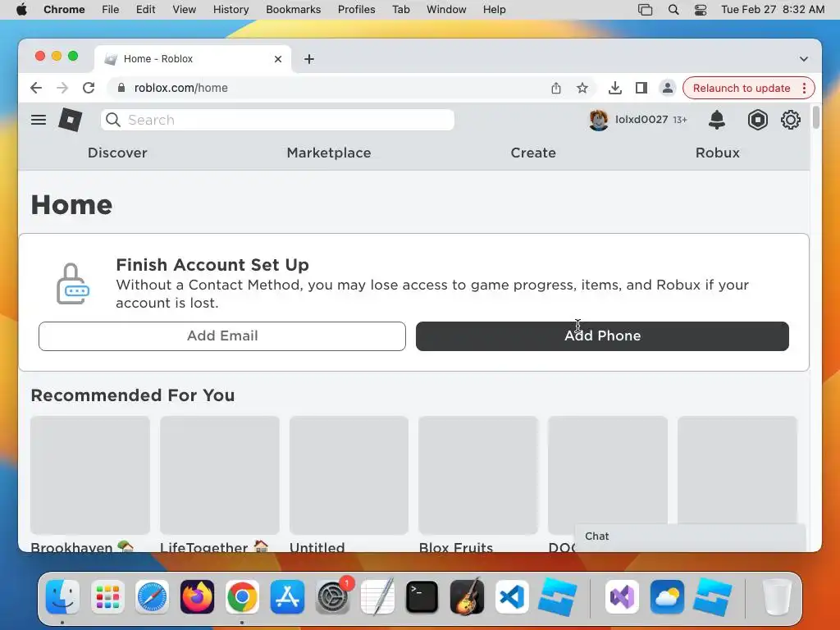Open Finder from the dock
This screenshot has width=840, height=630.
[62, 596]
